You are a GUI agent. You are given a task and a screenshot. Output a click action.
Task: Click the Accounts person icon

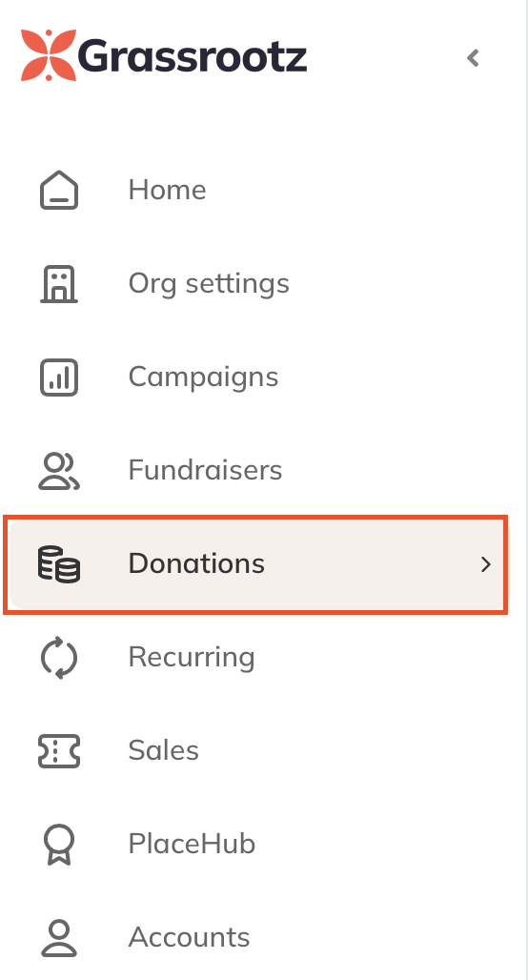point(59,938)
